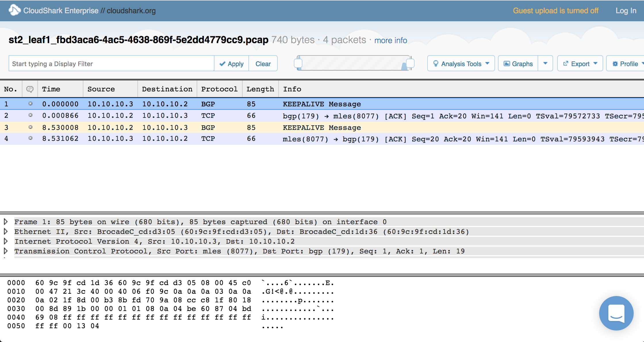Focus the Display Filter input field

[112, 64]
